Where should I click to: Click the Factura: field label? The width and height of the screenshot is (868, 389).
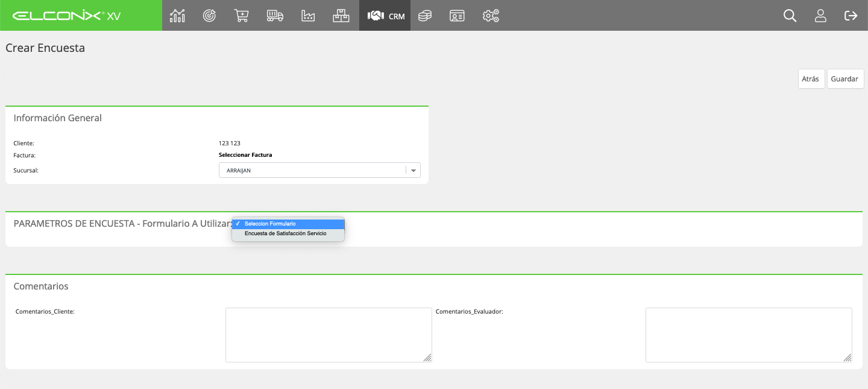25,156
